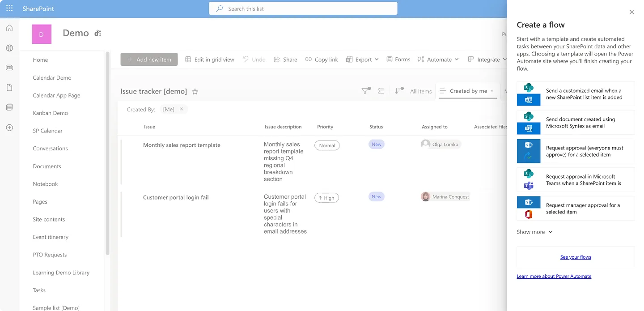The height and width of the screenshot is (311, 644).
Task: Click the filter icon above the list
Action: tap(366, 91)
